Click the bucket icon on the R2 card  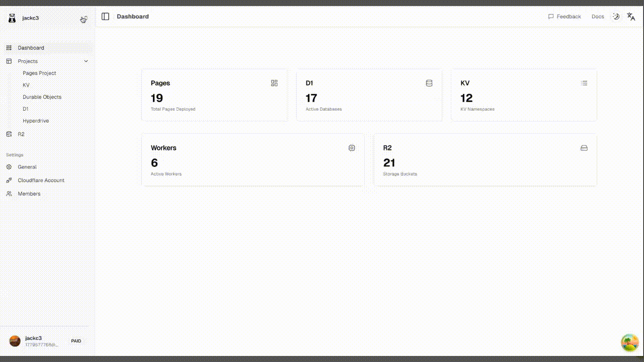[x=584, y=148]
